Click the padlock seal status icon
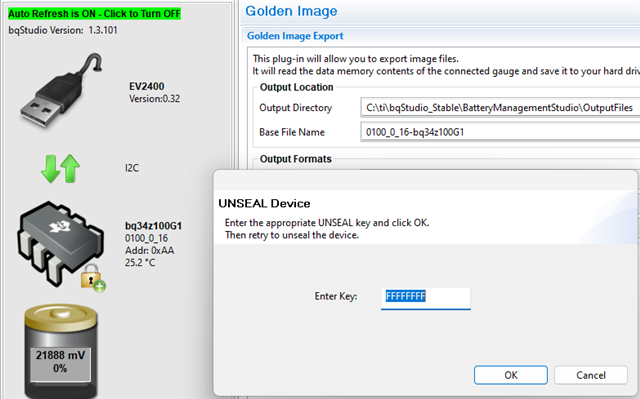The height and width of the screenshot is (399, 640). pos(93,277)
